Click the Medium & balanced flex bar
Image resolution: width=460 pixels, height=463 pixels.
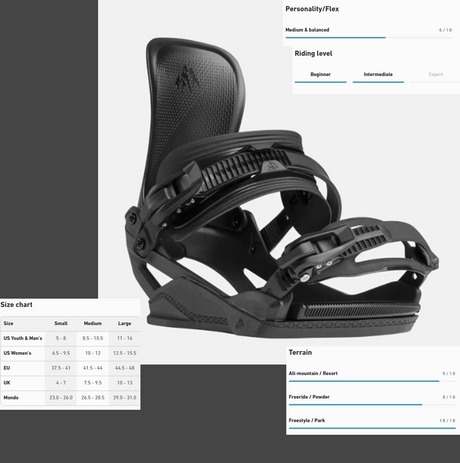(369, 38)
